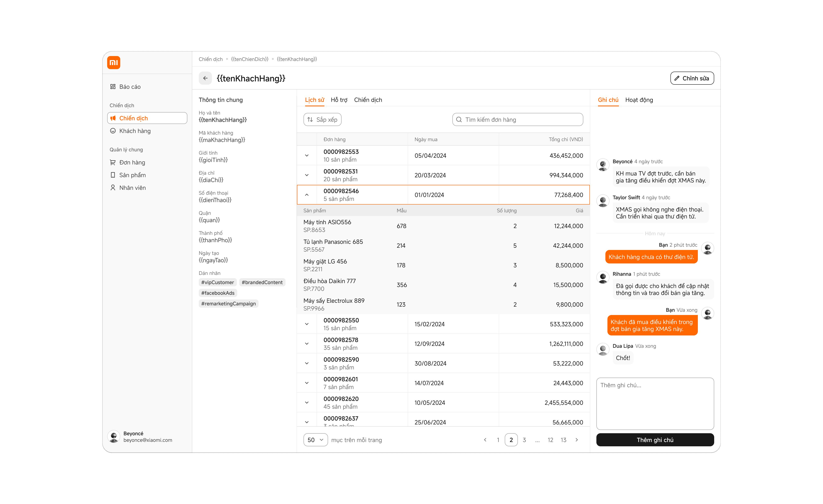823x504 pixels.
Task: Switch to the Hỗ trợ tab
Action: click(x=339, y=100)
